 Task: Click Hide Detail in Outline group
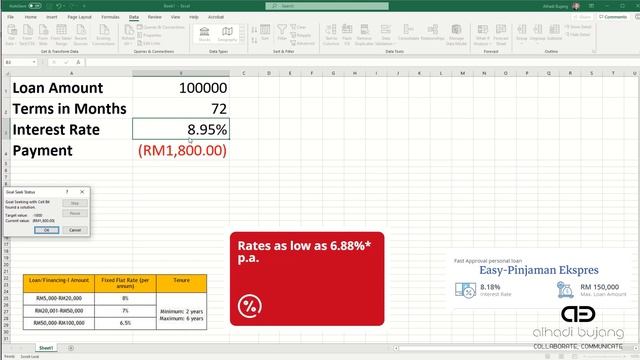pyautogui.click(x=578, y=35)
